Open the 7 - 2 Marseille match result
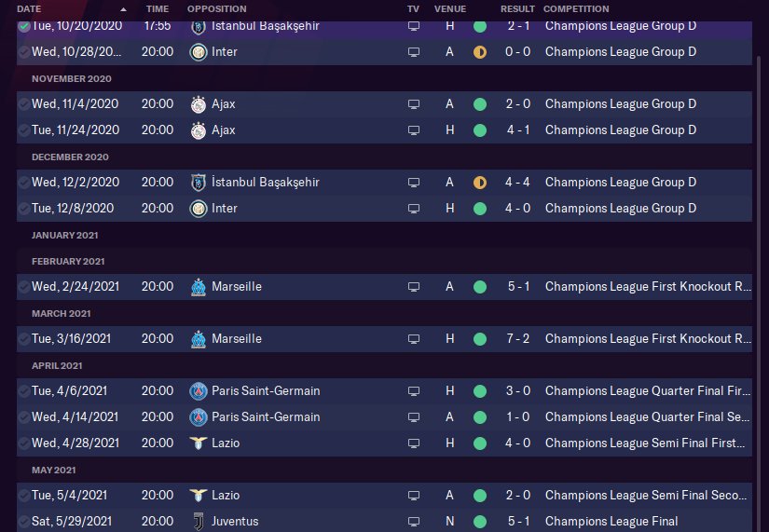 pos(518,339)
